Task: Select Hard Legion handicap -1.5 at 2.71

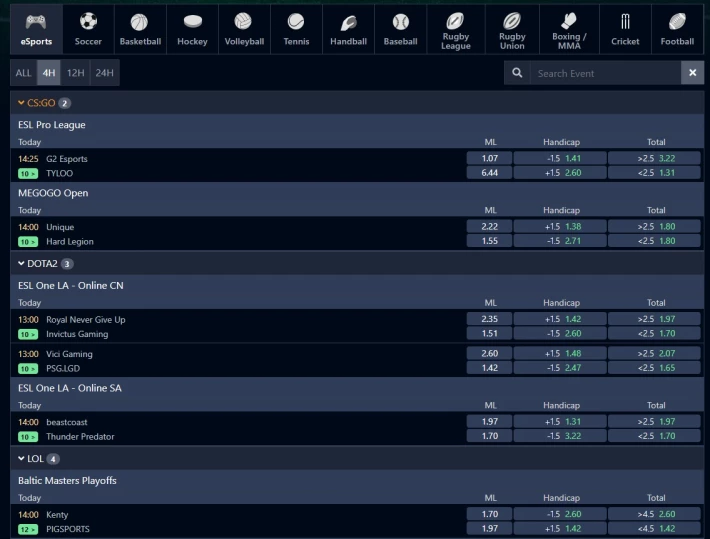Action: click(x=560, y=241)
